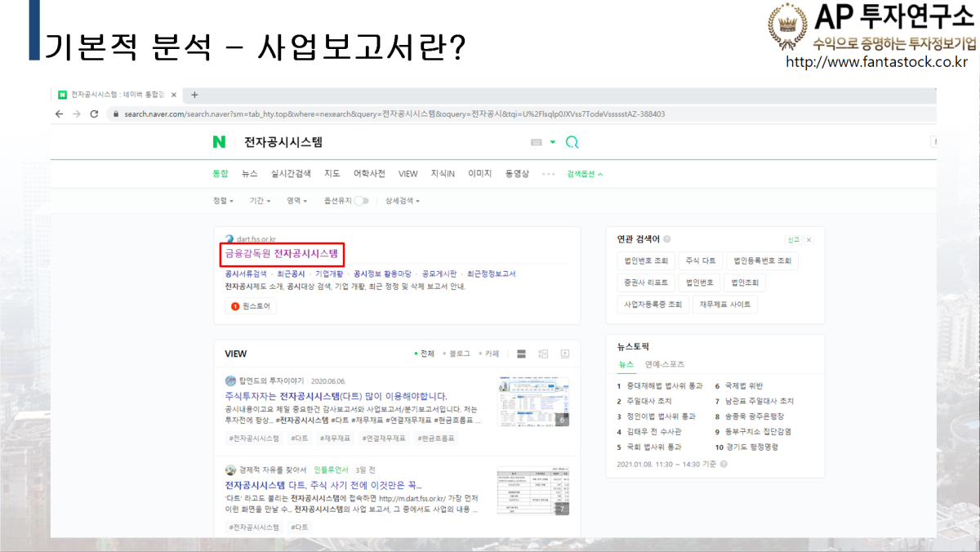Click the 신고 button in 연관 검색어
The height and width of the screenshot is (552, 980).
(x=793, y=240)
